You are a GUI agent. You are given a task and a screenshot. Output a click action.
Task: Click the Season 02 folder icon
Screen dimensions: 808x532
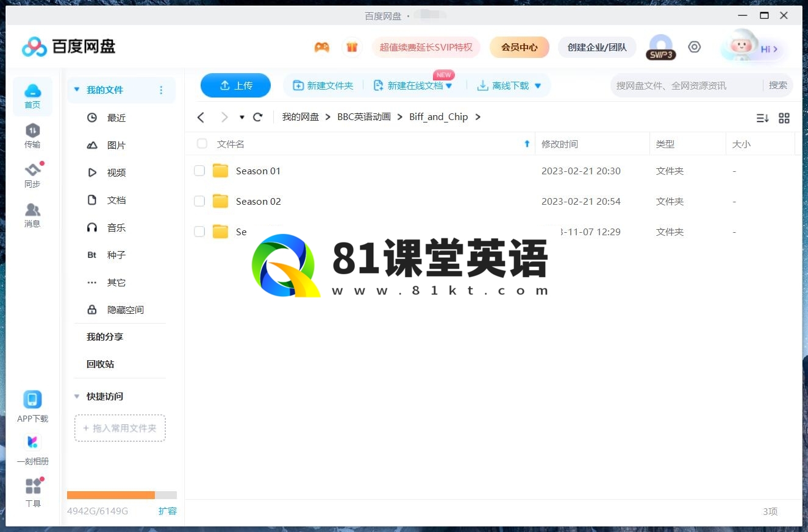(220, 201)
